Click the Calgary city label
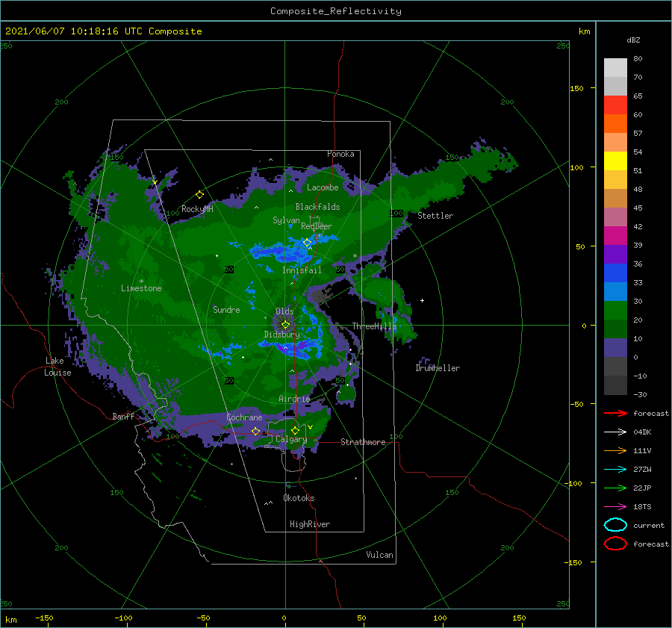672x628 pixels. click(291, 439)
